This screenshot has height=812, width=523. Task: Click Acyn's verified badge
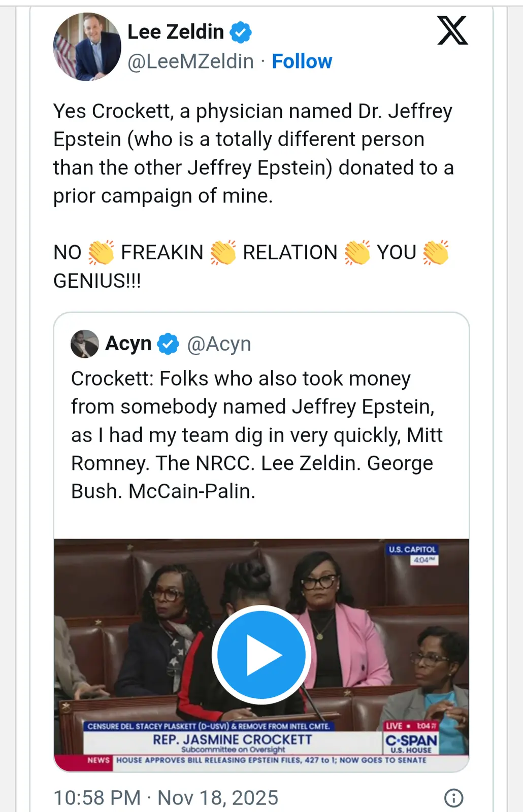[x=168, y=343]
